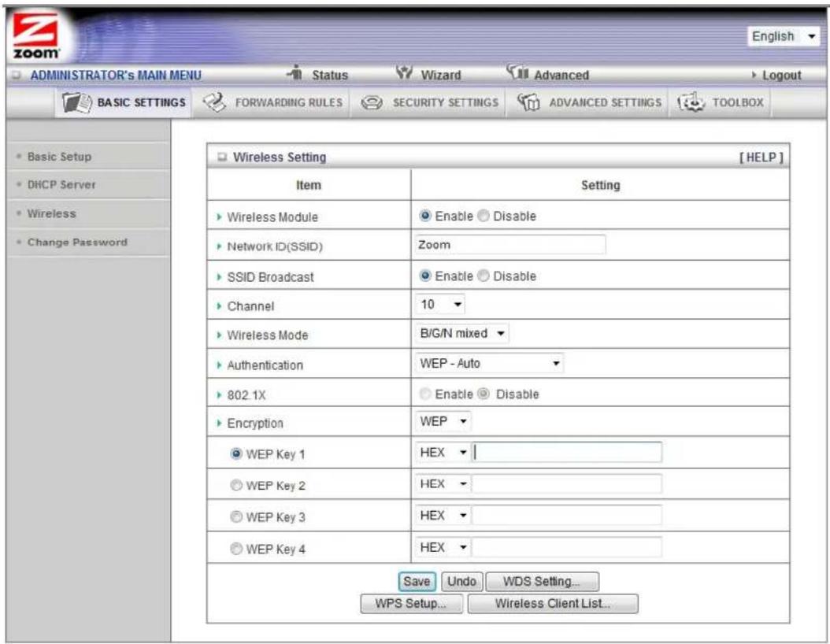Image resolution: width=830 pixels, height=644 pixels.
Task: Click the Advanced Settings icon
Action: (x=528, y=102)
